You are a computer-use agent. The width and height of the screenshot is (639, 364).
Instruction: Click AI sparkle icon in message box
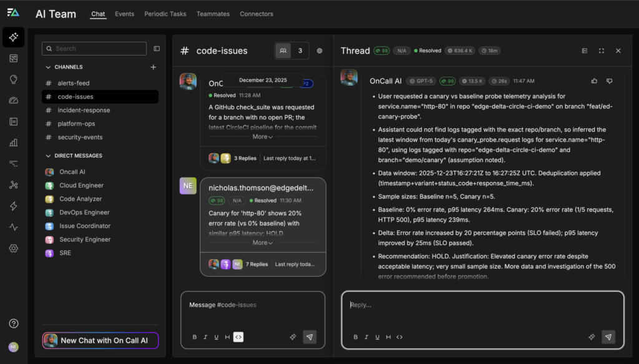pos(293,337)
